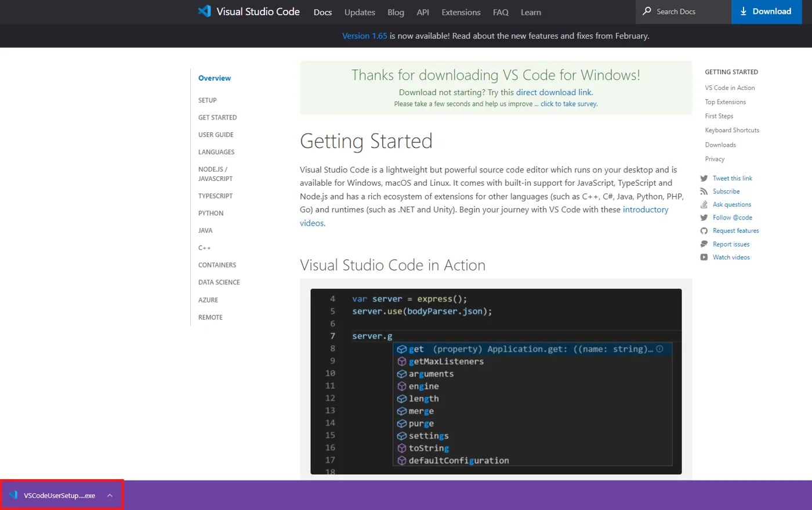This screenshot has height=510, width=812.
Task: Click the Visual Studio Code logo icon
Action: point(204,12)
